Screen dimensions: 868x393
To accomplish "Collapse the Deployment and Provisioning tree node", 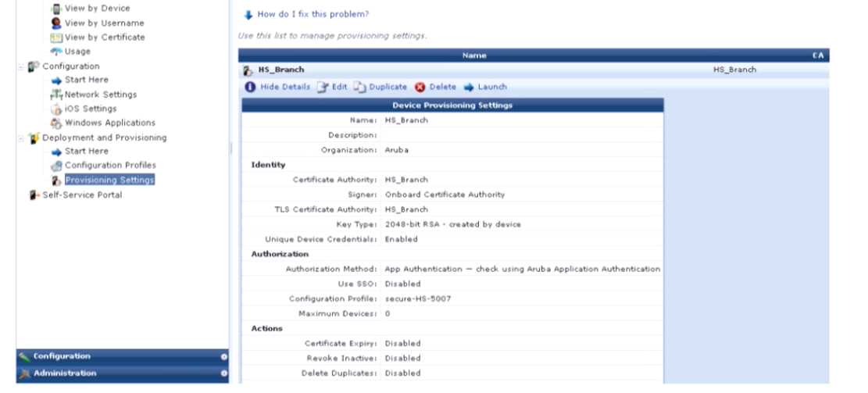I will click(21, 138).
